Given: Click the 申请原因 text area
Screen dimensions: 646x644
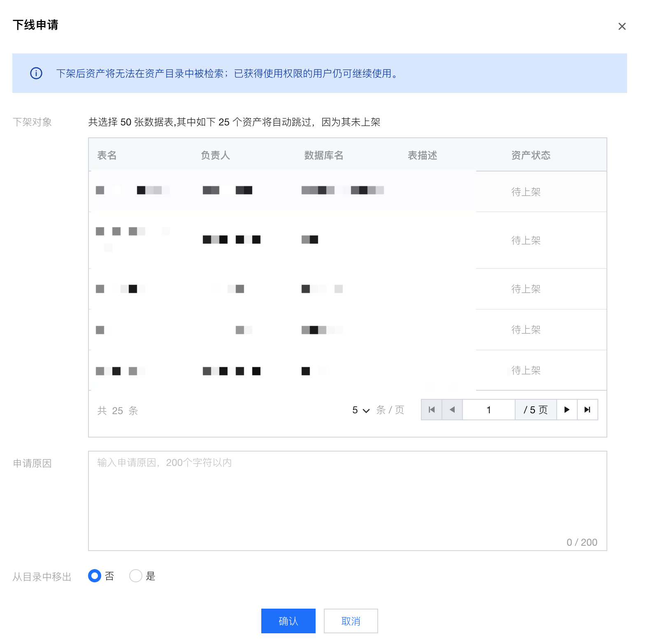Looking at the screenshot, I should pyautogui.click(x=347, y=500).
